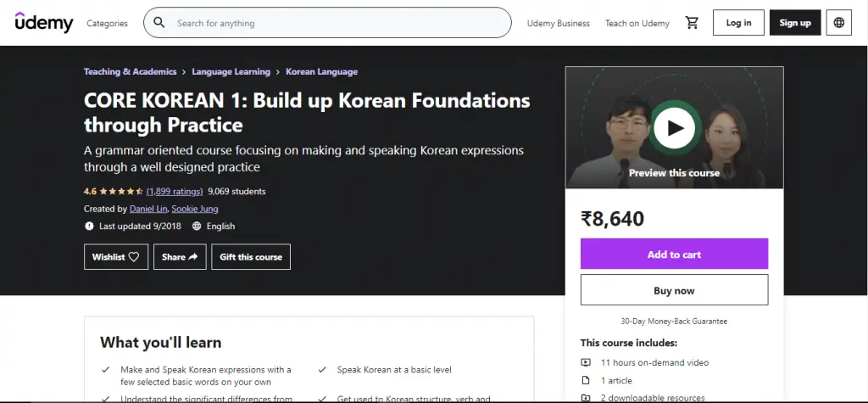
Task: Open the shopping cart icon
Action: 692,23
